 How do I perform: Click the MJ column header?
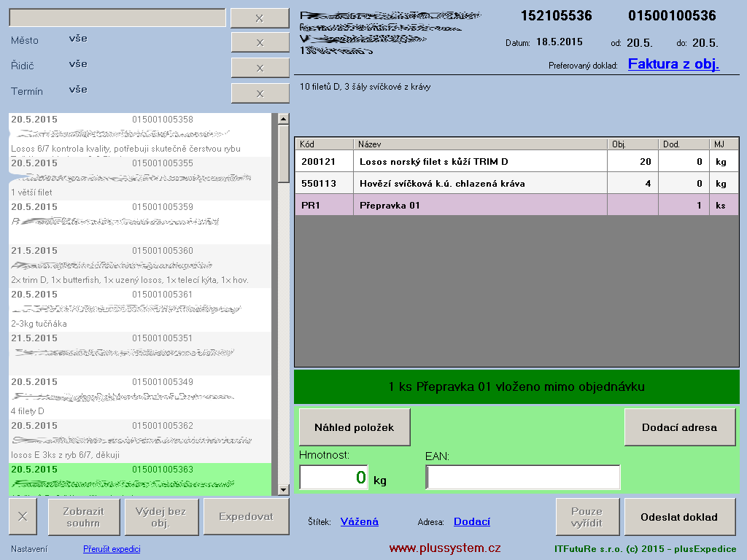click(x=724, y=144)
